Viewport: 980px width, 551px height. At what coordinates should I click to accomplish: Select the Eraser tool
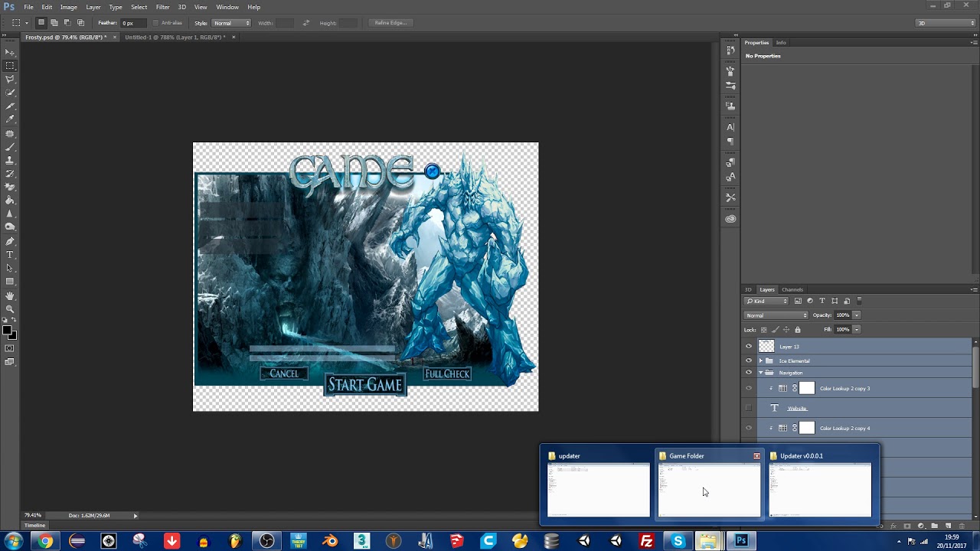(x=10, y=187)
